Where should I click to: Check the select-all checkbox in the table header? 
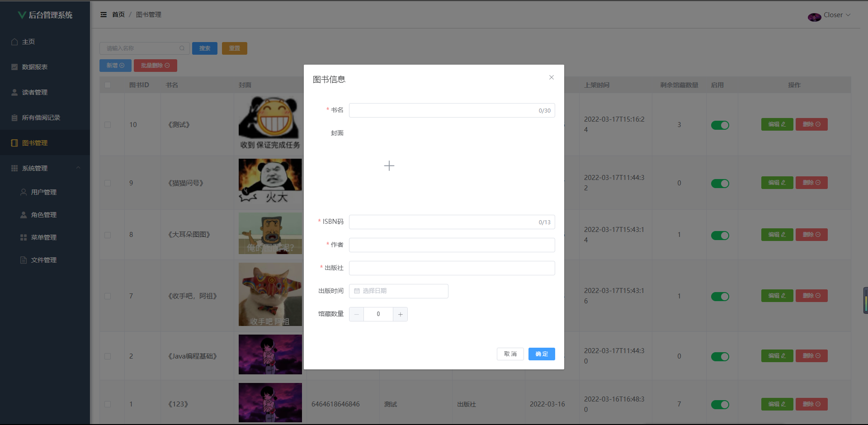point(108,85)
